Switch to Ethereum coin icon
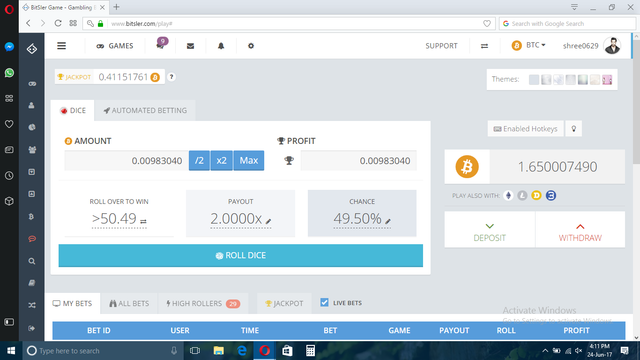Screen dimensions: 640x360 (x=508, y=196)
